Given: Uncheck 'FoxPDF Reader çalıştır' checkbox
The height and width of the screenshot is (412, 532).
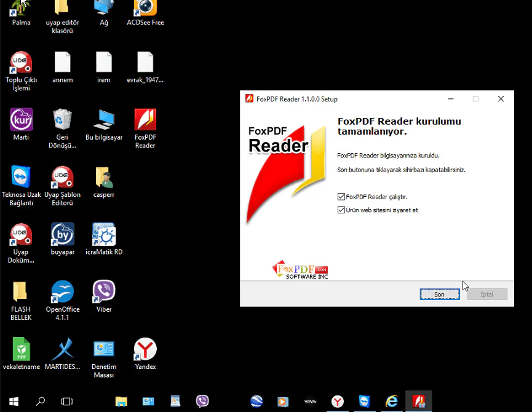Looking at the screenshot, I should [341, 197].
